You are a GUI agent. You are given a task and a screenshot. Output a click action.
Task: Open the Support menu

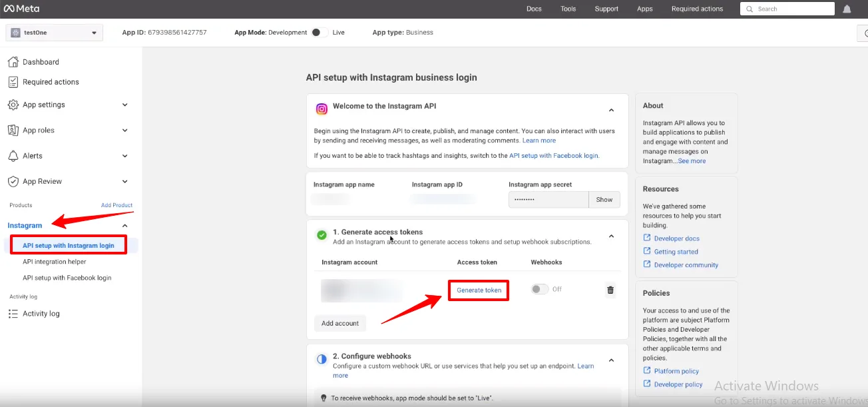tap(606, 9)
